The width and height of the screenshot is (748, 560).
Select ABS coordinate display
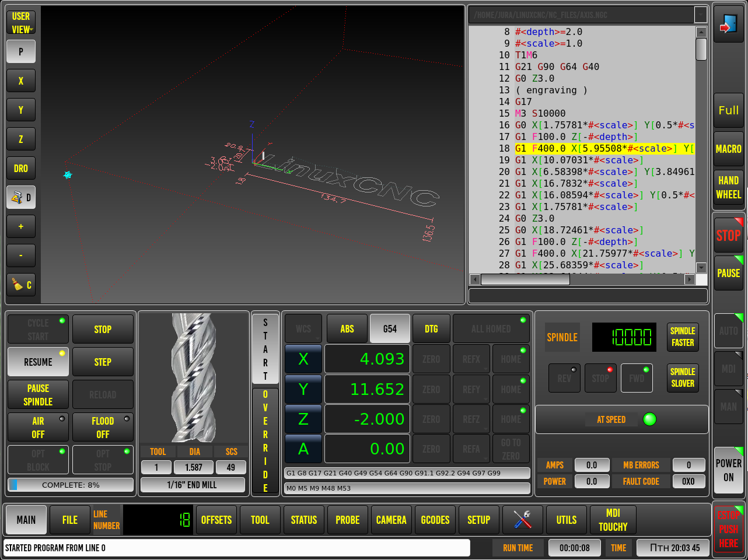pyautogui.click(x=347, y=329)
